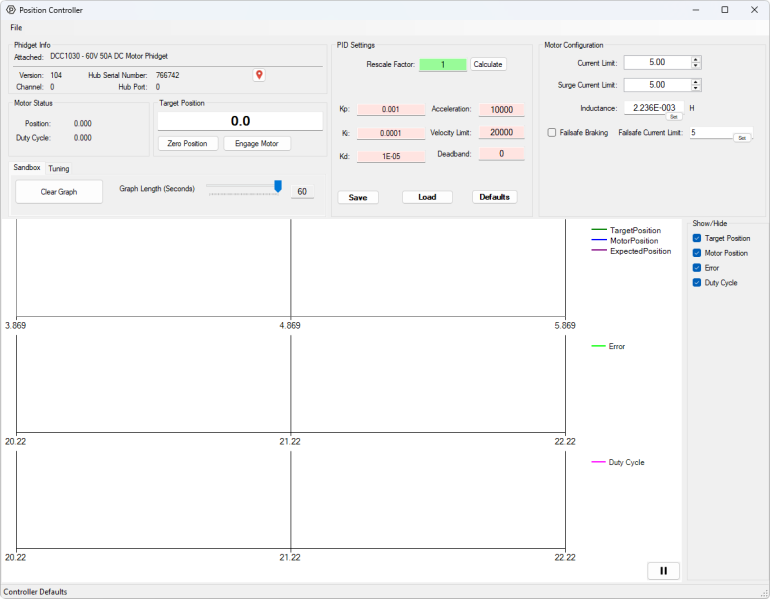Toggle the Duty Cycle graph checkbox
Screen dimensions: 770x599
(x=697, y=282)
